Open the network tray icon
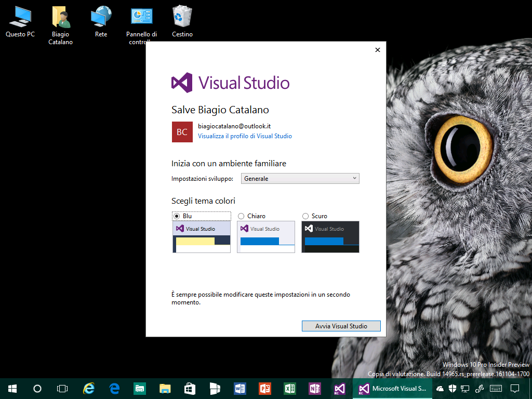This screenshot has width=532, height=399. [465, 389]
